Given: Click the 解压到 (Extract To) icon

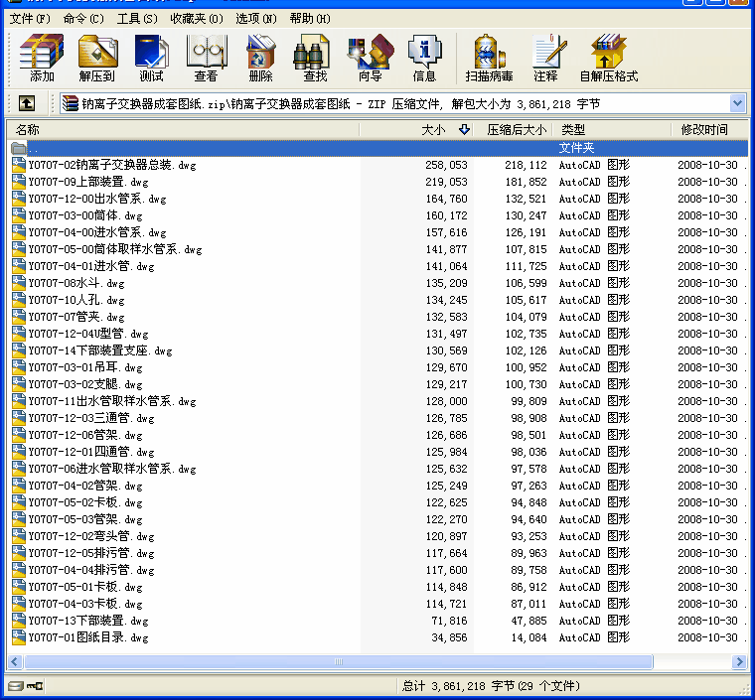Looking at the screenshot, I should [97, 58].
